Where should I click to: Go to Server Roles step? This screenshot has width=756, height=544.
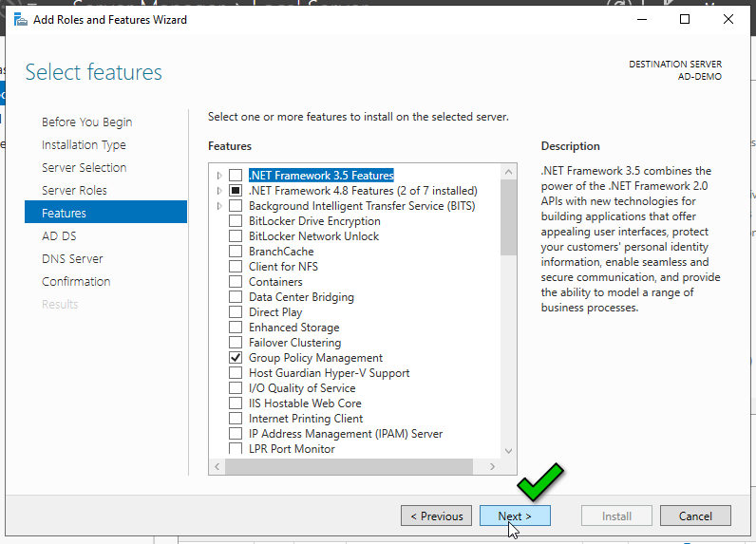coord(74,191)
